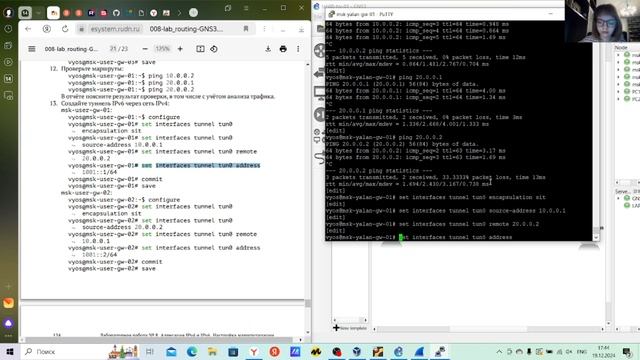This screenshot has width=640, height=360.
Task: Open Yandex Browser from the taskbar
Action: coord(253,351)
